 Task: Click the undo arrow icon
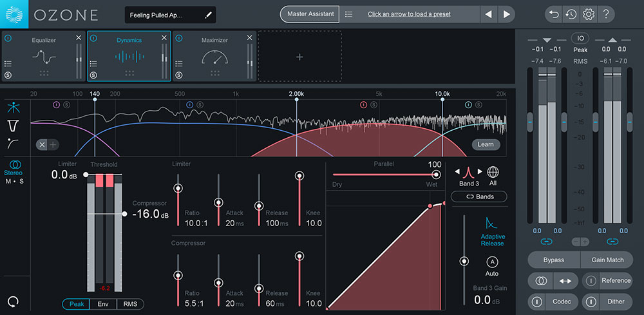point(553,14)
